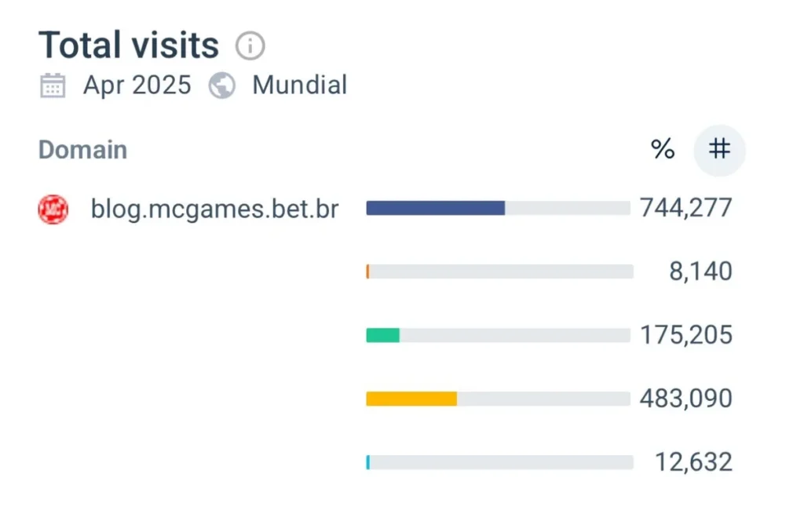Click the 483,090 visits value
The image size is (804, 532).
click(685, 399)
